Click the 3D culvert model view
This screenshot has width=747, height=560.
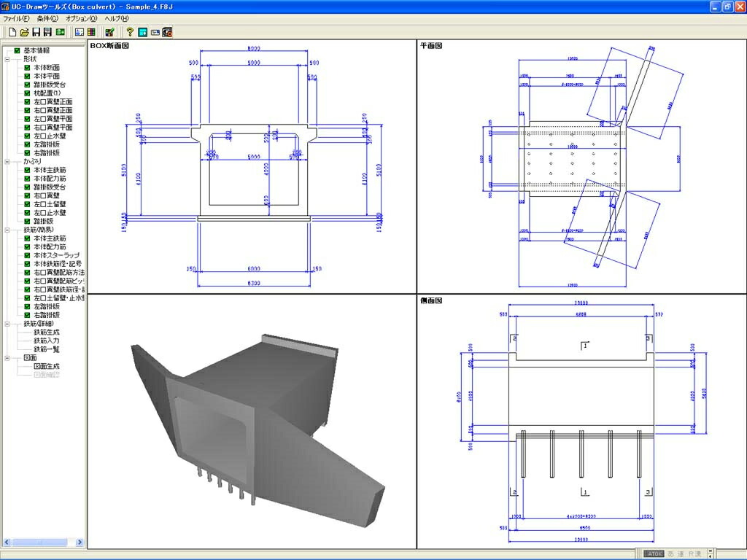tap(252, 421)
